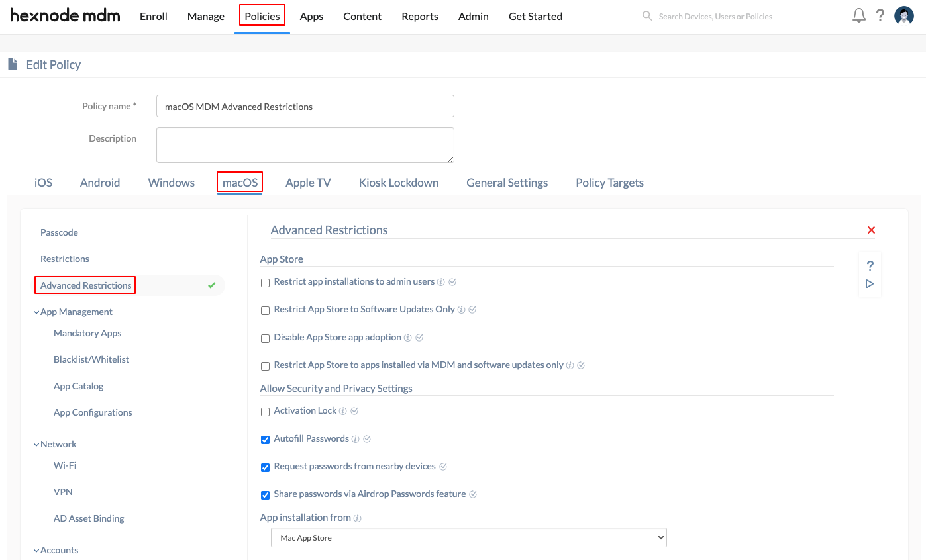Screen dimensions: 926x560
Task: Enable Restrict App Store to Software Updates Only
Action: (265, 310)
